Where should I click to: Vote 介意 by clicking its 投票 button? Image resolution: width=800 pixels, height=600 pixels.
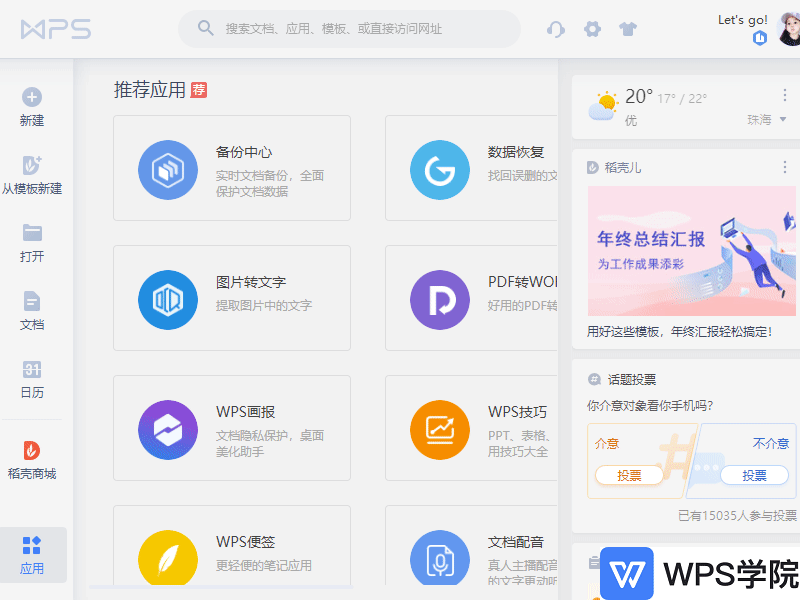(629, 475)
